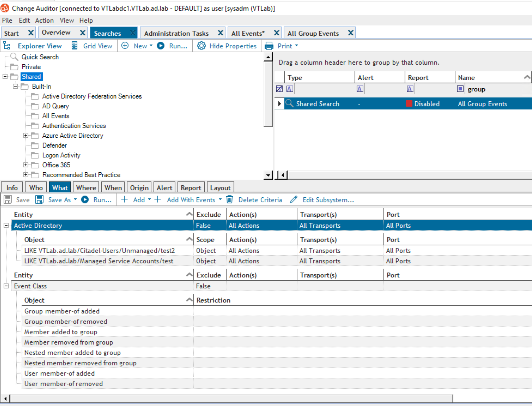Image resolution: width=532 pixels, height=406 pixels.
Task: Click the Edit Subsystem pencil icon
Action: 294,199
